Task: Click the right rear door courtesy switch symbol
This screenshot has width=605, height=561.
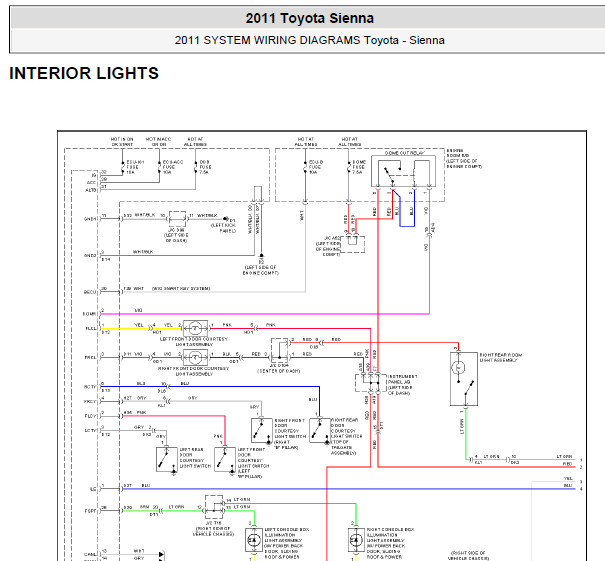Action: click(320, 430)
